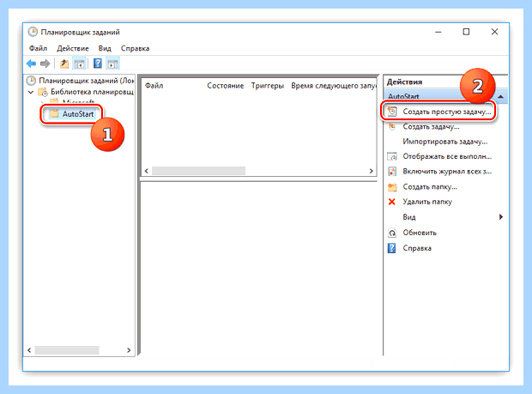Click AutoStart section header in Actions pane

point(445,96)
